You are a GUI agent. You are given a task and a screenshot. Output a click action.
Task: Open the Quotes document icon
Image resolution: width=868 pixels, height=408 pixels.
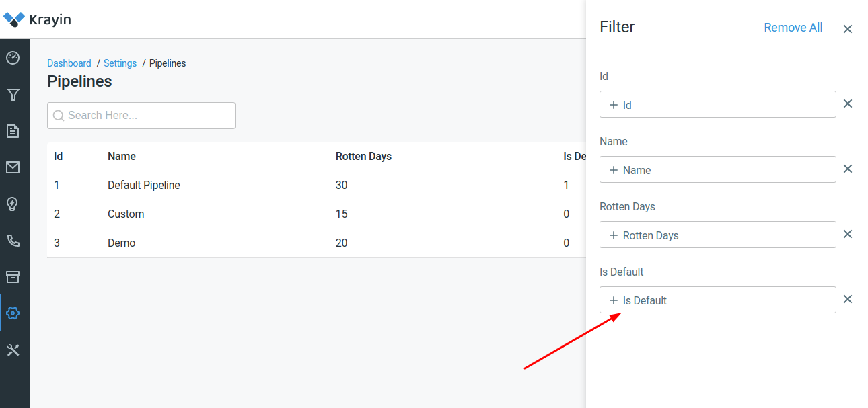click(x=13, y=130)
